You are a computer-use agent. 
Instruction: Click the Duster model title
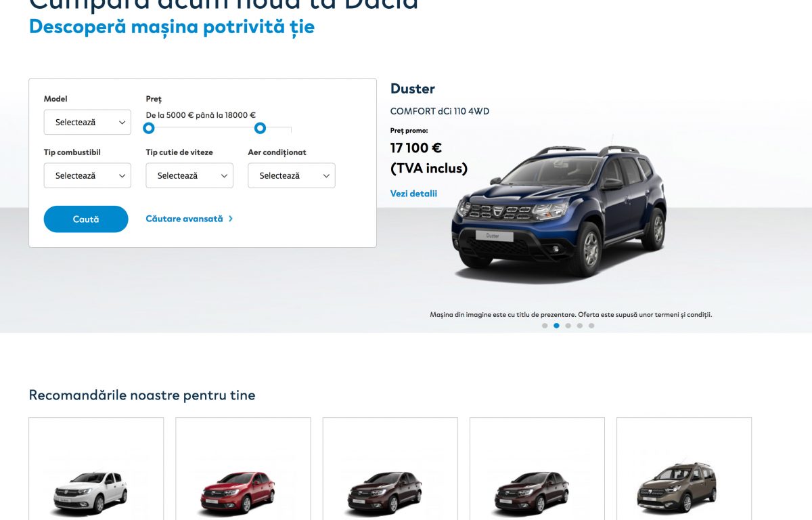413,89
